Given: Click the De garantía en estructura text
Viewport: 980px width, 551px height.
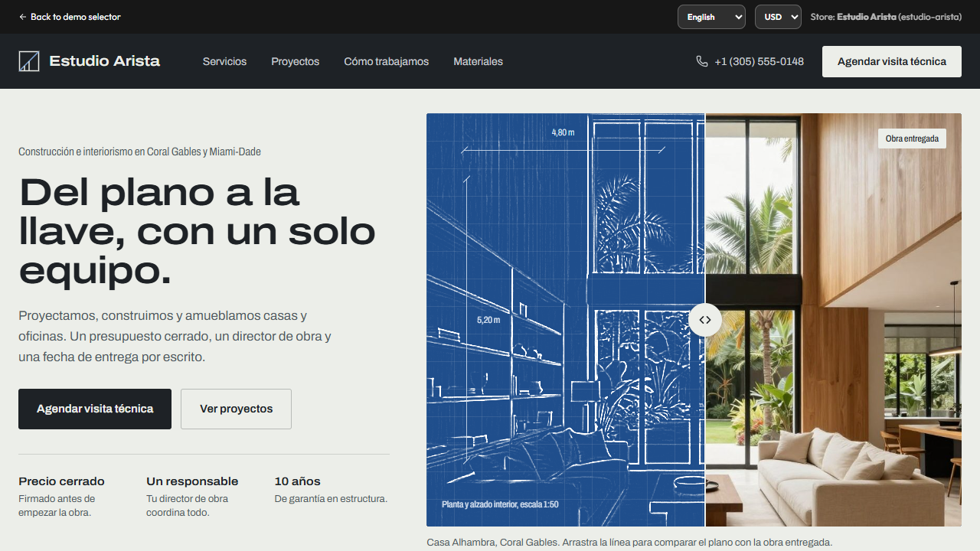Looking at the screenshot, I should click(331, 499).
